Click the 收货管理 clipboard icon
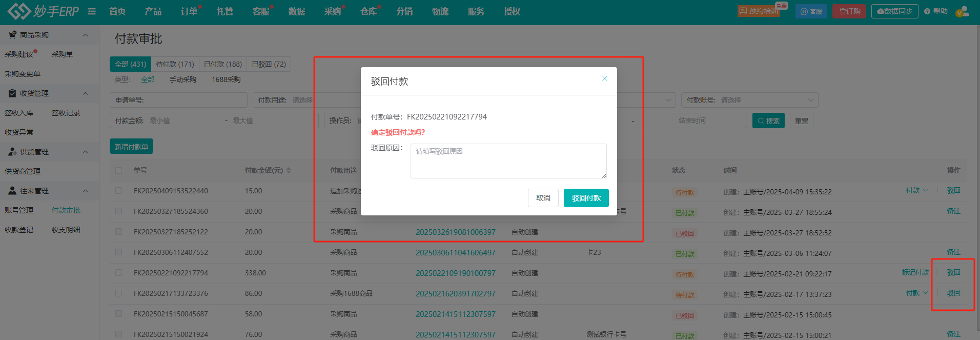Viewport: 980px width, 340px height. [x=12, y=93]
